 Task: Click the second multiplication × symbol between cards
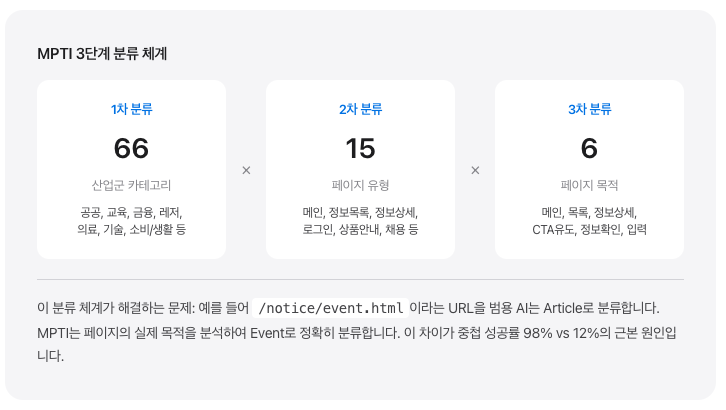point(475,170)
